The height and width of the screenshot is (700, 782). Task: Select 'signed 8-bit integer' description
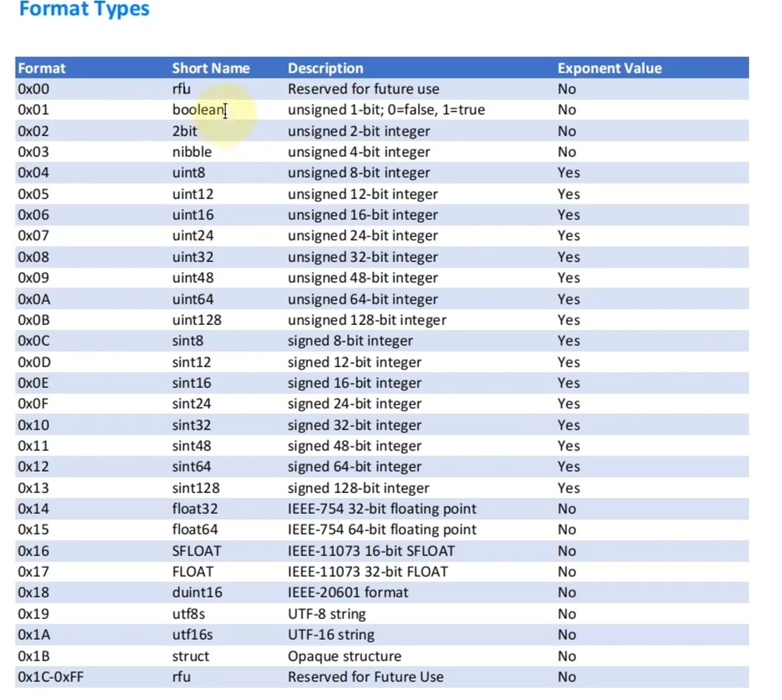(350, 341)
